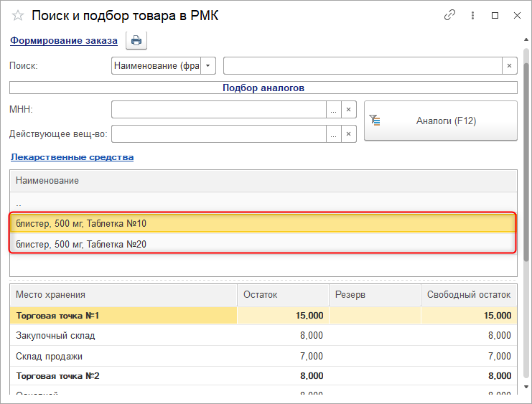Maximize the Поиск и подбор товара window
This screenshot has height=404, width=532.
pos(495,16)
